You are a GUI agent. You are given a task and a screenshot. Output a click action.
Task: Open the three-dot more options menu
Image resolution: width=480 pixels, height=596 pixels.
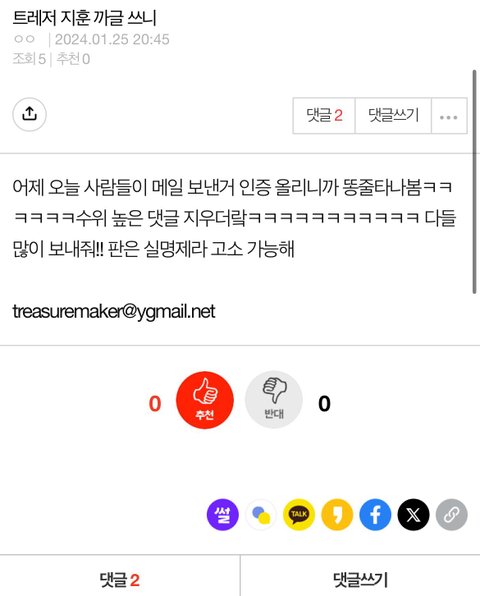point(449,116)
